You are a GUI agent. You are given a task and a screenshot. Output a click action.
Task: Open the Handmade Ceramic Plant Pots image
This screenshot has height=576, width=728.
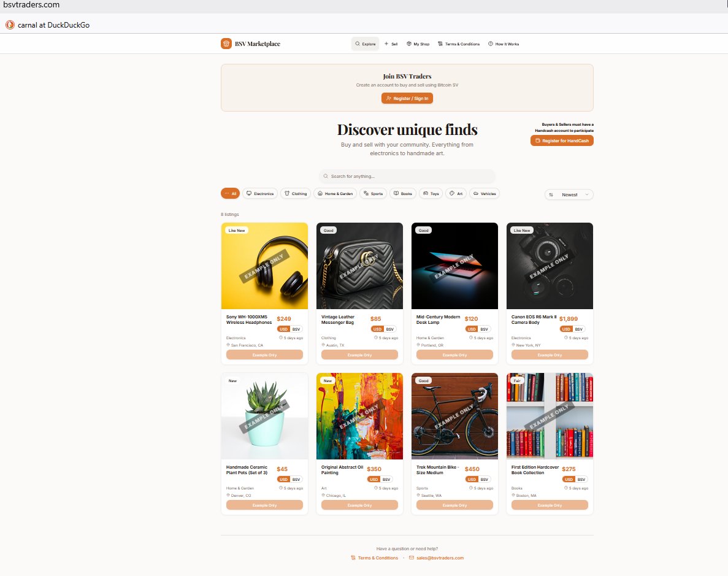point(264,417)
